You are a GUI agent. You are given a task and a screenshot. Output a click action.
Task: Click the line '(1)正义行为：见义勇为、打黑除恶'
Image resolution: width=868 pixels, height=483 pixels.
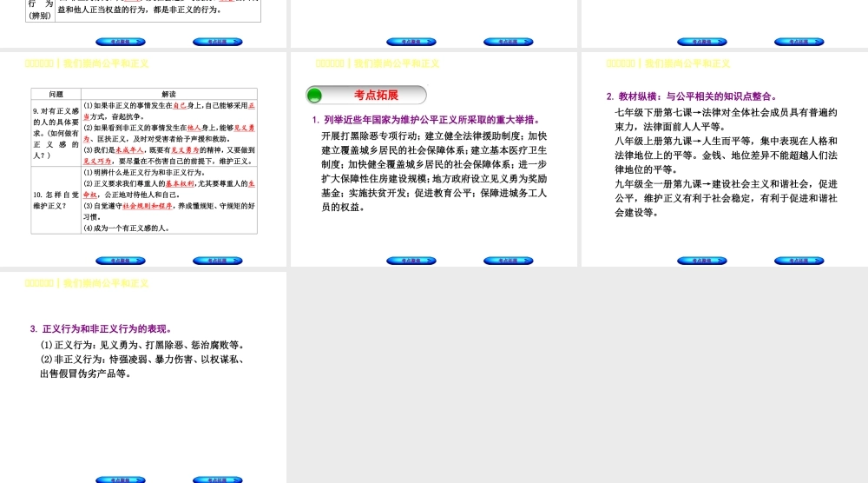click(142, 345)
